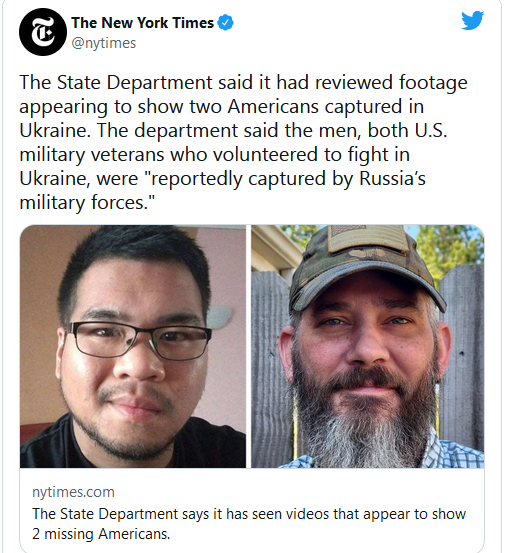Viewport: 522px width, 553px height.
Task: Click the flag patch on the camo cap
Action: coord(368,237)
